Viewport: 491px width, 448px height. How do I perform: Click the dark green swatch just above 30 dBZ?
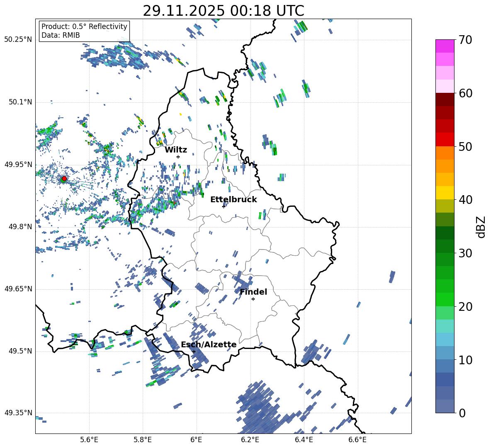point(445,246)
